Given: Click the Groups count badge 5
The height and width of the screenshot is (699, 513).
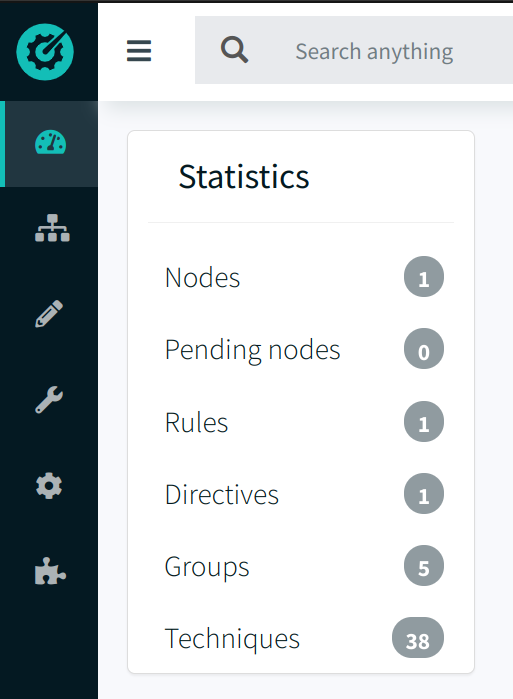Looking at the screenshot, I should [x=424, y=566].
